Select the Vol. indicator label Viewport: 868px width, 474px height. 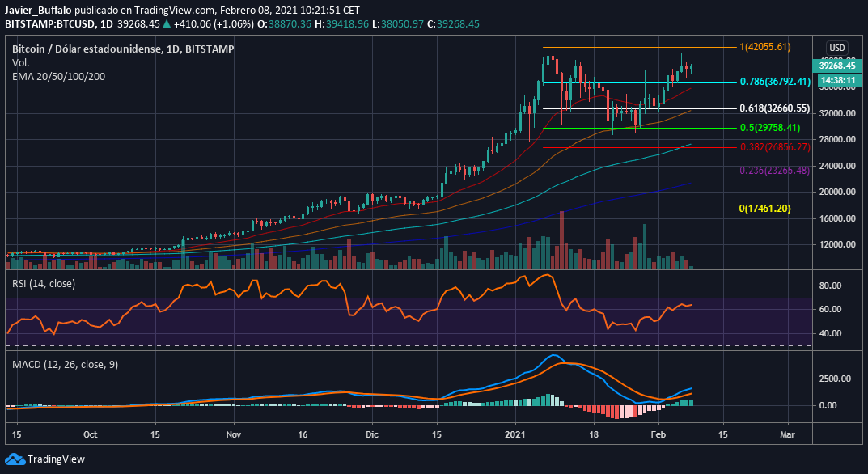[x=21, y=63]
